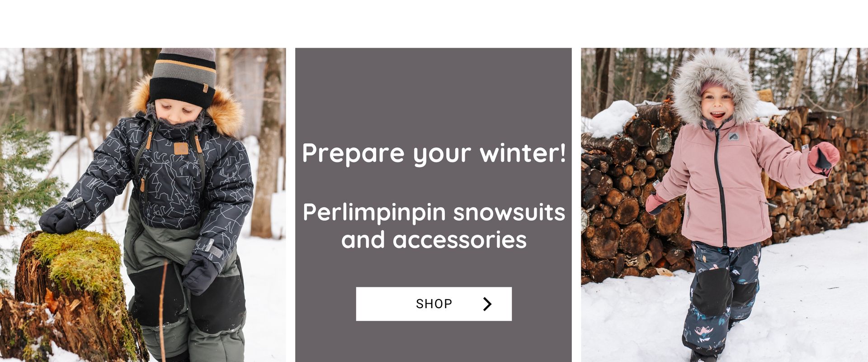Click "Perlimpinpin snowsuits" text line
Viewport: 868px width, 362px height.
(434, 212)
